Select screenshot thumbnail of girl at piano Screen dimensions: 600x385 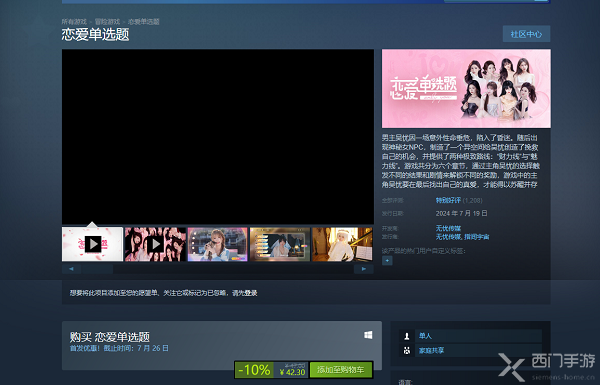point(342,244)
